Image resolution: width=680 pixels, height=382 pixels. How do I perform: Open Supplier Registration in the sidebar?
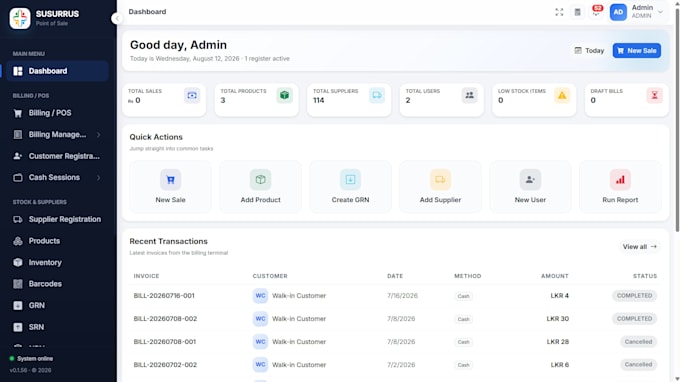pos(57,219)
